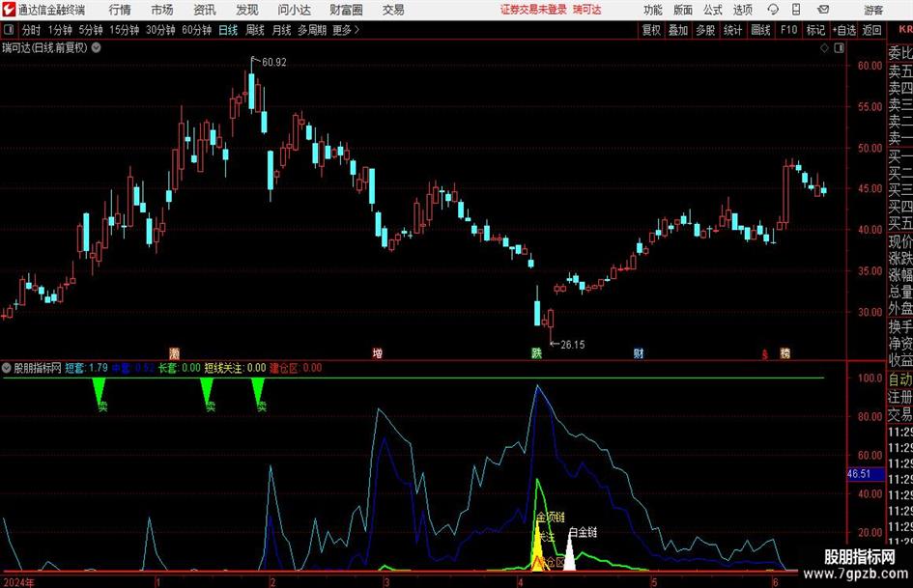
Task: Switch to the 5分钟 period
Action: pos(91,30)
